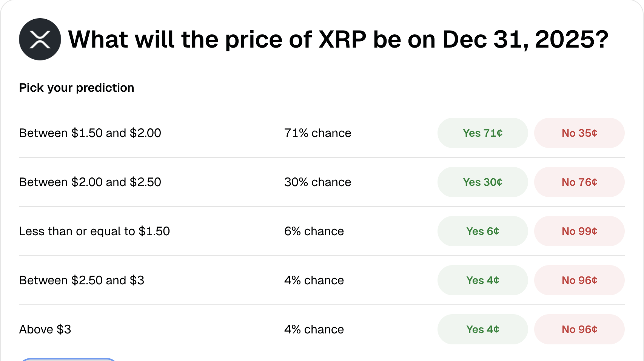The height and width of the screenshot is (361, 644).
Task: Click the highlighted button at bottom left
Action: [68, 359]
